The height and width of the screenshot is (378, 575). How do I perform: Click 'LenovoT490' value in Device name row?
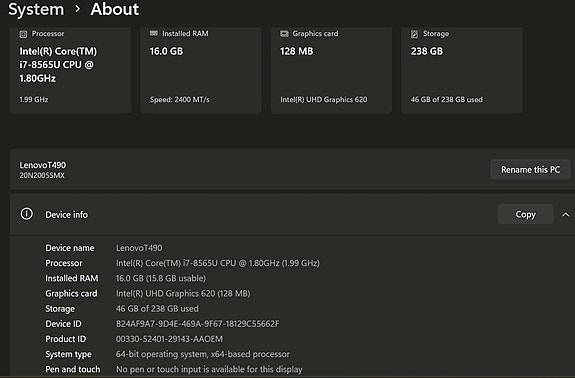click(139, 248)
